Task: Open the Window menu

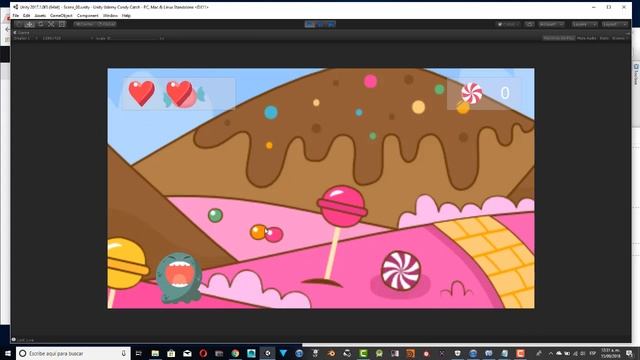Action: pyautogui.click(x=110, y=16)
